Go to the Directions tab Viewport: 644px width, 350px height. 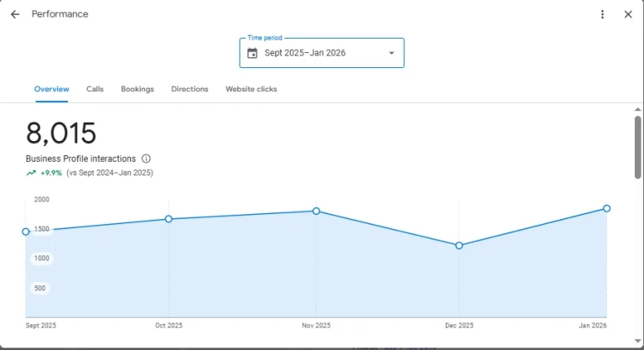[x=190, y=89]
